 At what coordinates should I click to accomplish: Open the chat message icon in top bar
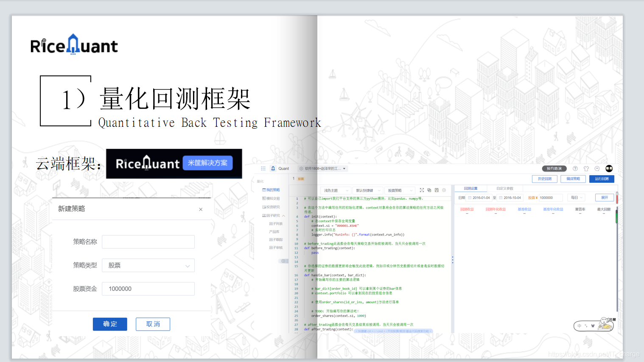point(597,168)
